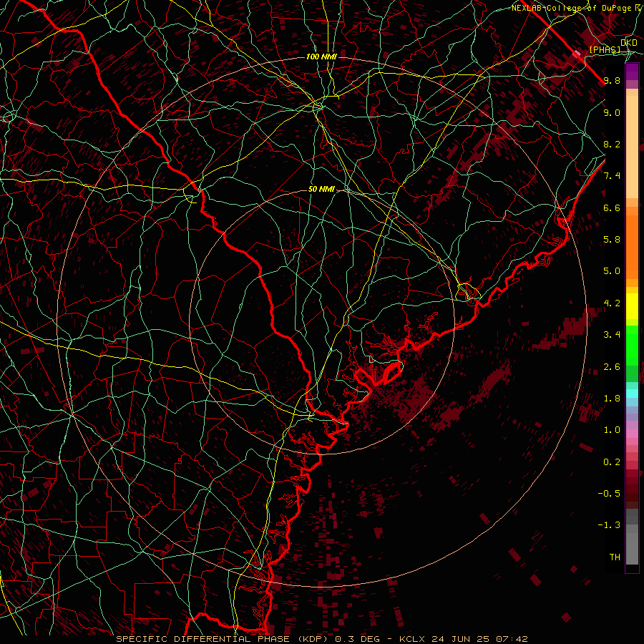Viewport: 644px width, 644px height.
Task: Select the 7.4 scale value
Action: coord(612,176)
